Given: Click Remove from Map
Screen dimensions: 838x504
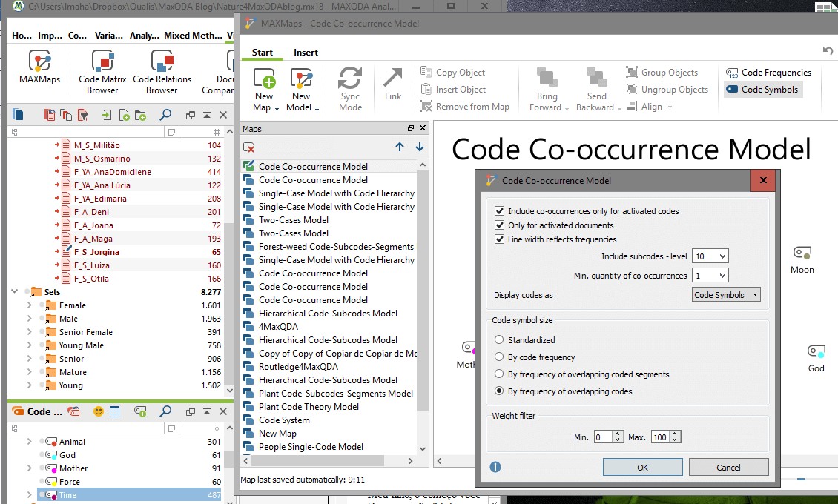Looking at the screenshot, I should pyautogui.click(x=465, y=106).
